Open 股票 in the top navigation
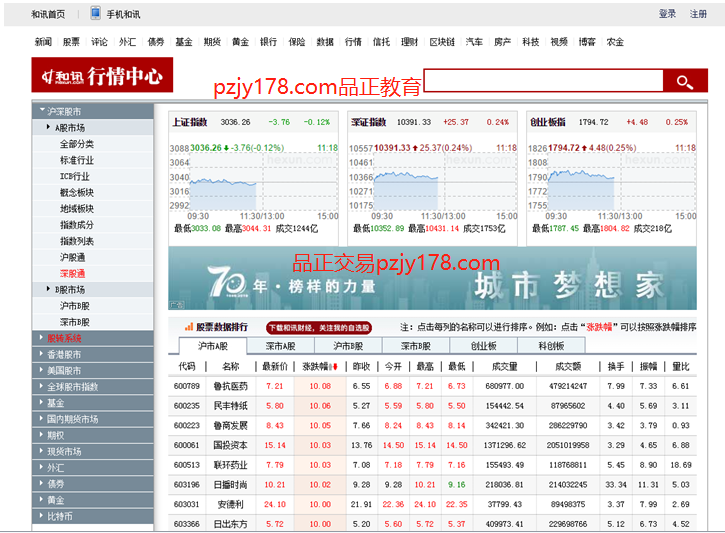 click(x=71, y=42)
